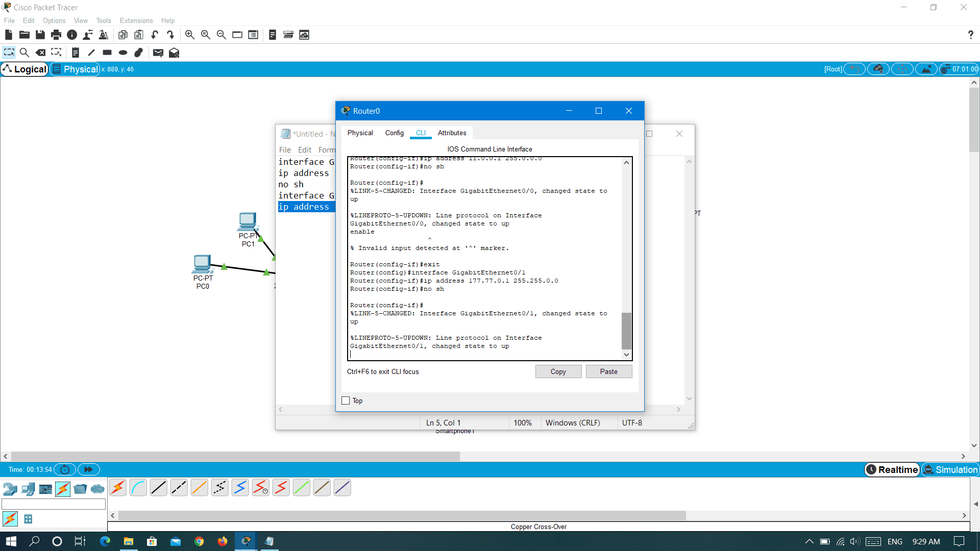Open the Attributes tab in Router0
Viewport: 980px width, 551px height.
pos(452,133)
